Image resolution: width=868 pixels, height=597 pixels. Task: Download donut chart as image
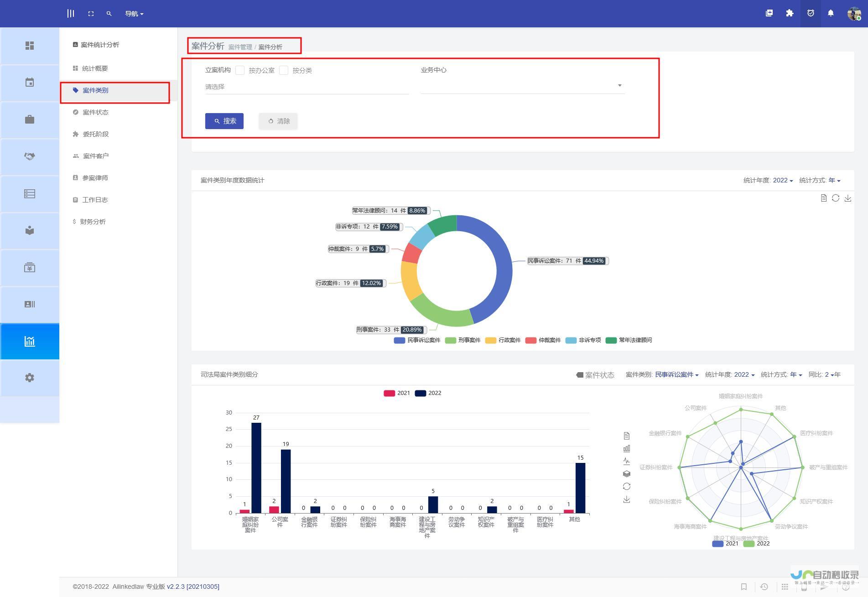pyautogui.click(x=847, y=198)
